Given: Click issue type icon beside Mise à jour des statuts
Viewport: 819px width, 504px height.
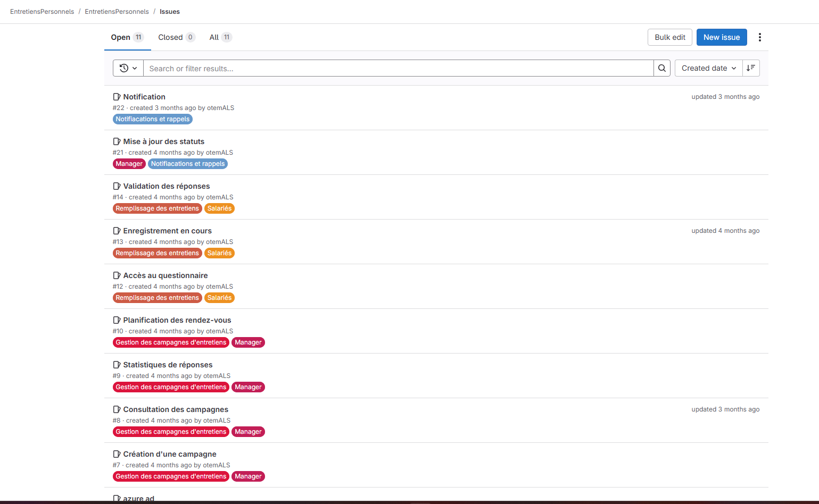Looking at the screenshot, I should [117, 141].
